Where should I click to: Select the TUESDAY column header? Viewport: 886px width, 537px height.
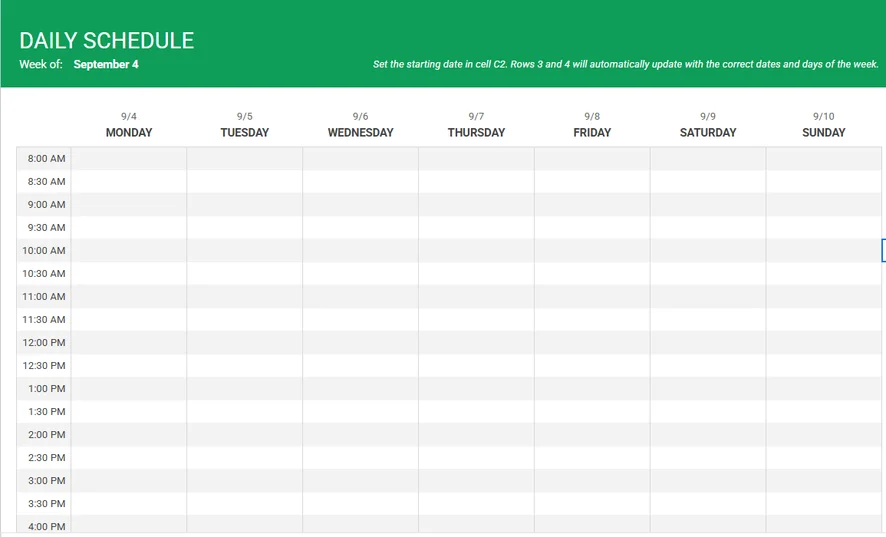245,132
